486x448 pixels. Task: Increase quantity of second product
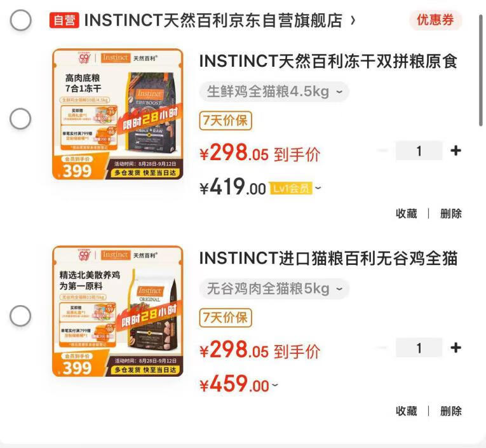(456, 348)
